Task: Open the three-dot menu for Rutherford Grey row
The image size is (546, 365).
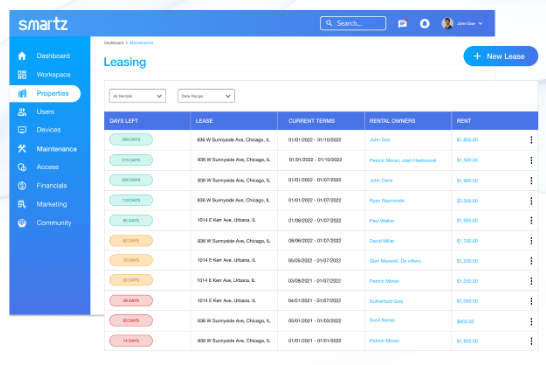Action: pyautogui.click(x=531, y=301)
